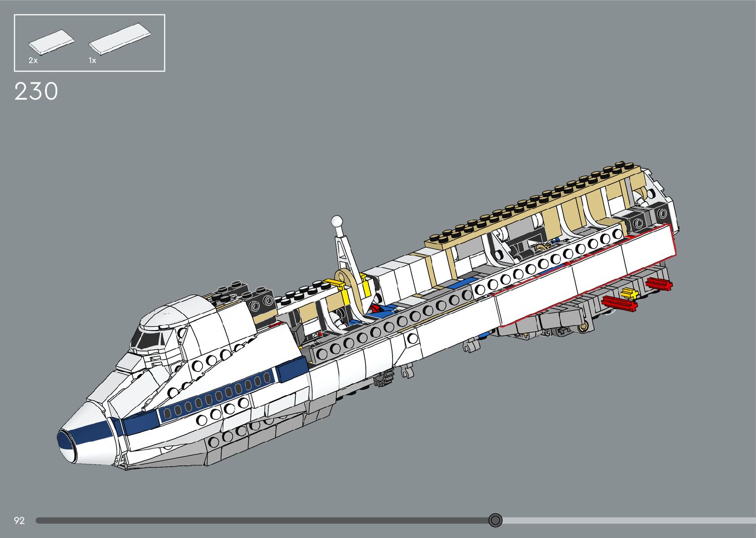Image resolution: width=756 pixels, height=538 pixels.
Task: Click the dark filled progress track portion
Action: [x=262, y=520]
